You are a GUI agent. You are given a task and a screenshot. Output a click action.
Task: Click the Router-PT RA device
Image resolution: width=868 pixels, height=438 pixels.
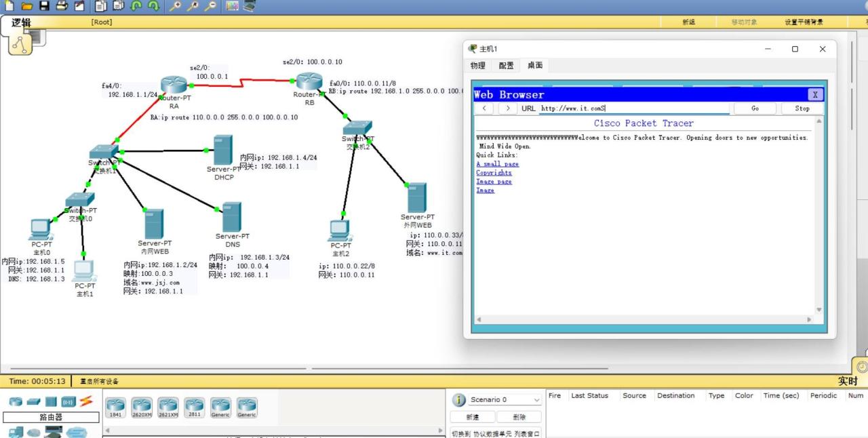point(174,85)
